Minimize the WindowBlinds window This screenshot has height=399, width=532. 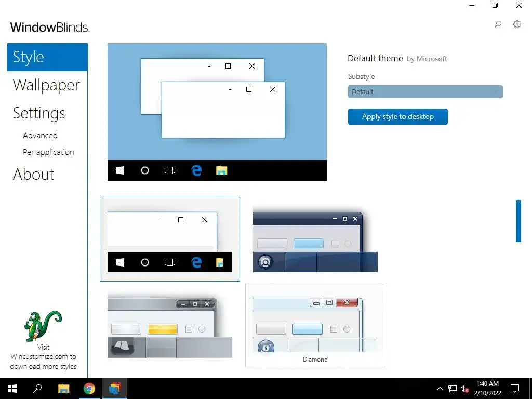click(x=472, y=5)
